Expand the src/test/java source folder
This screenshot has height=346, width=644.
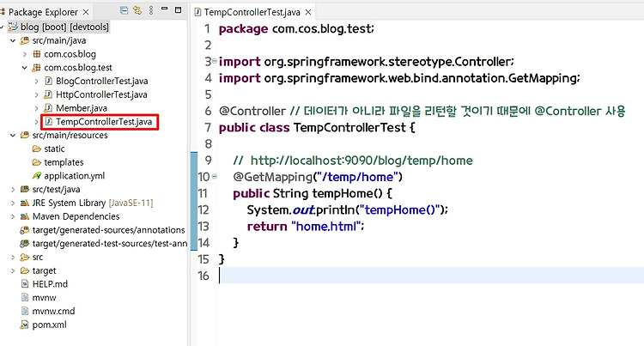[x=13, y=190]
